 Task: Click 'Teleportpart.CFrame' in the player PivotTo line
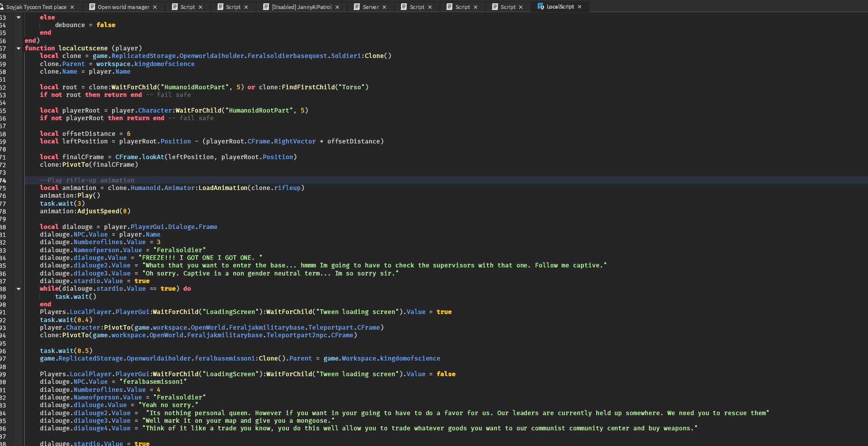point(344,327)
